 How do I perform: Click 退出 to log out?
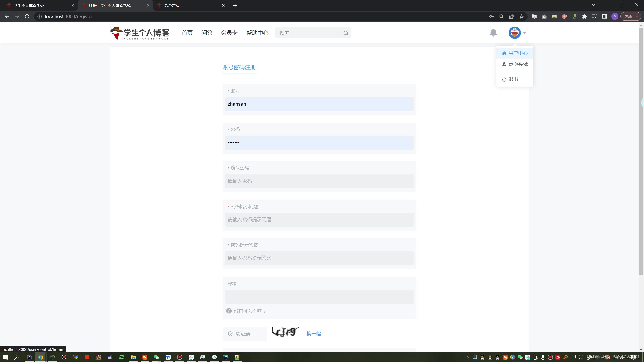(x=511, y=79)
